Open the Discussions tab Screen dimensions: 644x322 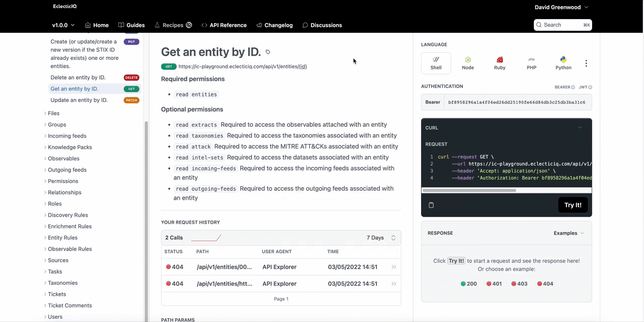(322, 25)
